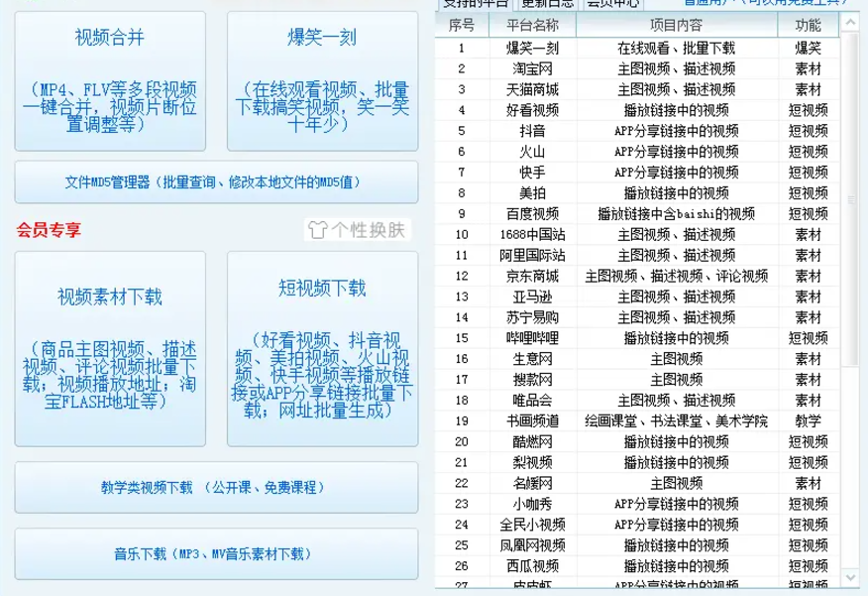Click the 功能 column header

809,25
